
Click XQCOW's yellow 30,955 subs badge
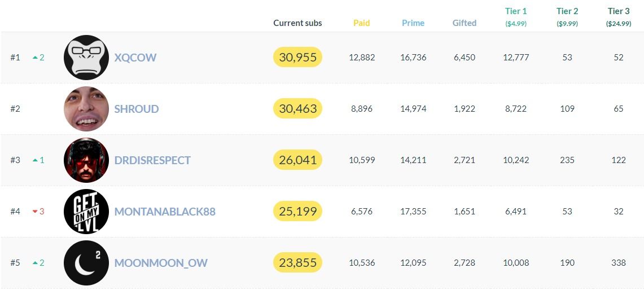(x=297, y=58)
